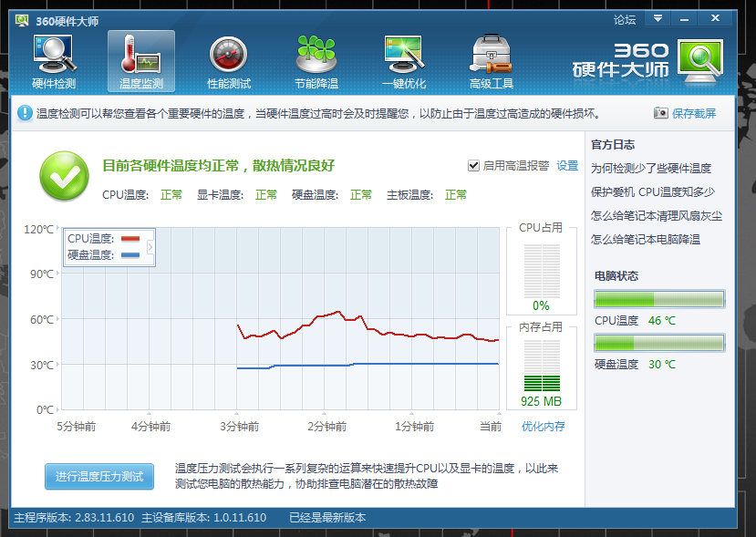Click the 120℃ axis label
Screen dimensions: 756x537
click(x=38, y=230)
